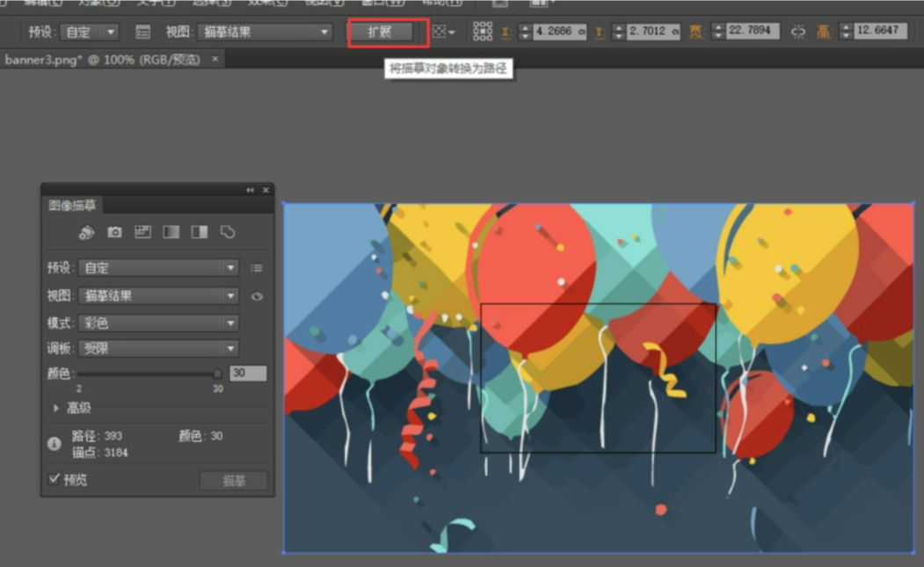Click the 颜色 value field showing 30
This screenshot has height=567, width=924.
(248, 373)
